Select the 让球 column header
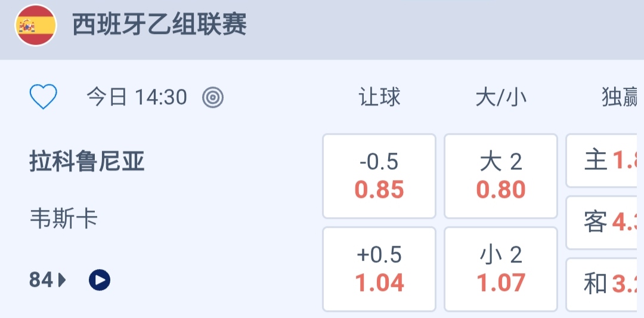644x318 pixels. 379,97
